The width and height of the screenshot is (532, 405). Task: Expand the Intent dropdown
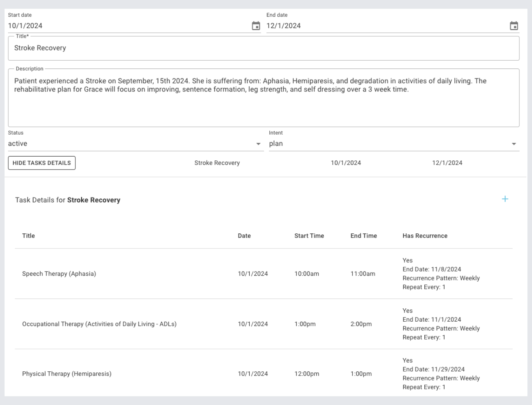click(513, 144)
